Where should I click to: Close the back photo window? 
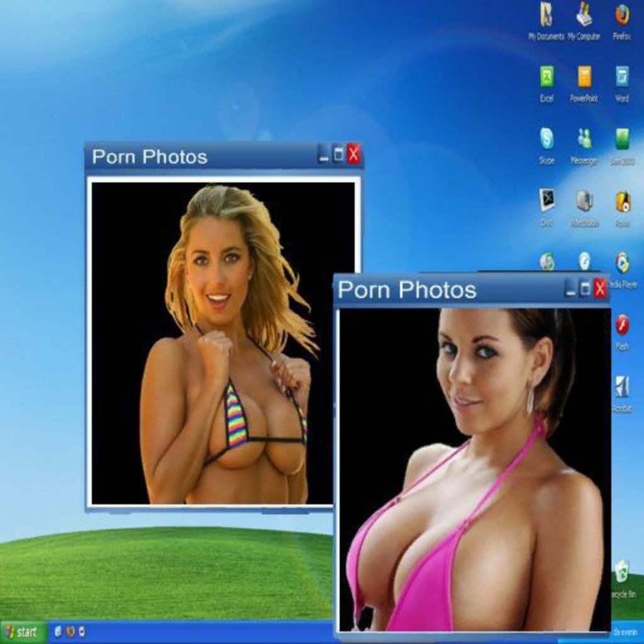[353, 154]
